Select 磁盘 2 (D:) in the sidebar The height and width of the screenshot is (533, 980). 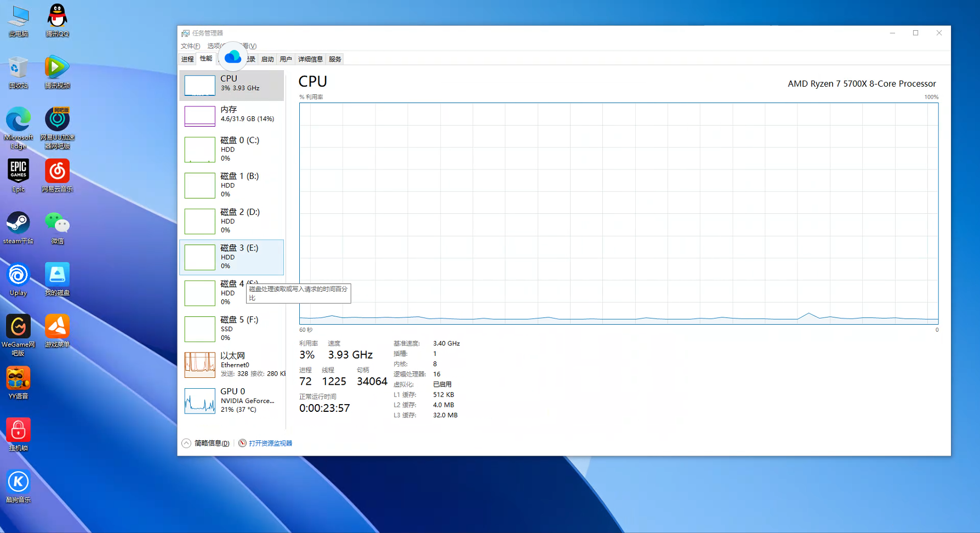point(231,221)
